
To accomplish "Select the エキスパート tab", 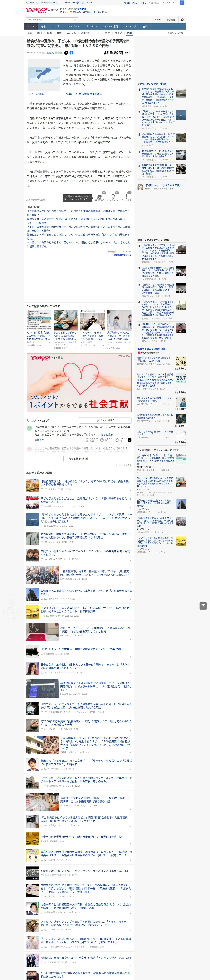I will [x=72, y=27].
